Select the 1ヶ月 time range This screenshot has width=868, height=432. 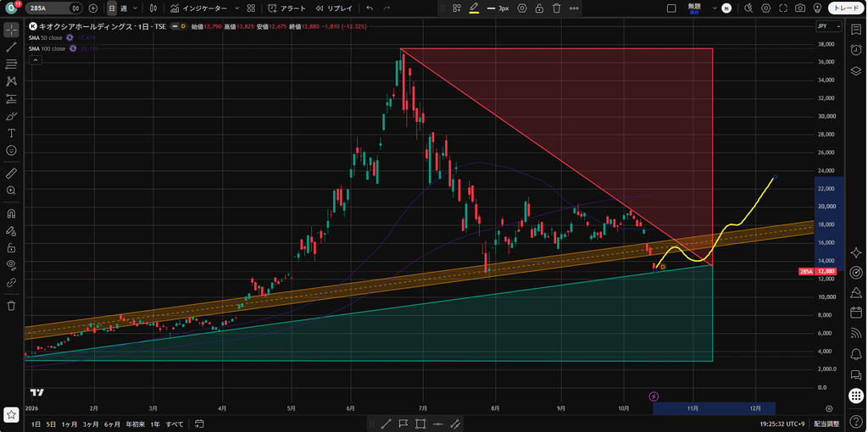coord(70,424)
